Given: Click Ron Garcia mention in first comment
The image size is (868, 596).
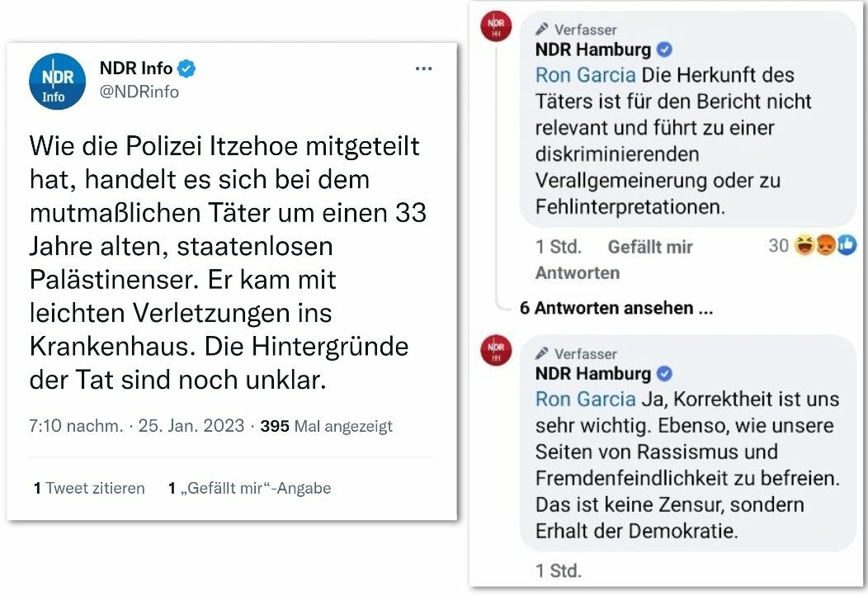Looking at the screenshot, I should (x=585, y=75).
